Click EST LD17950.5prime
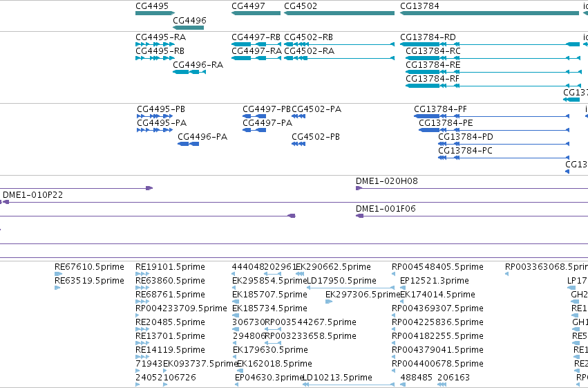The width and height of the screenshot is (588, 388). [x=350, y=288]
